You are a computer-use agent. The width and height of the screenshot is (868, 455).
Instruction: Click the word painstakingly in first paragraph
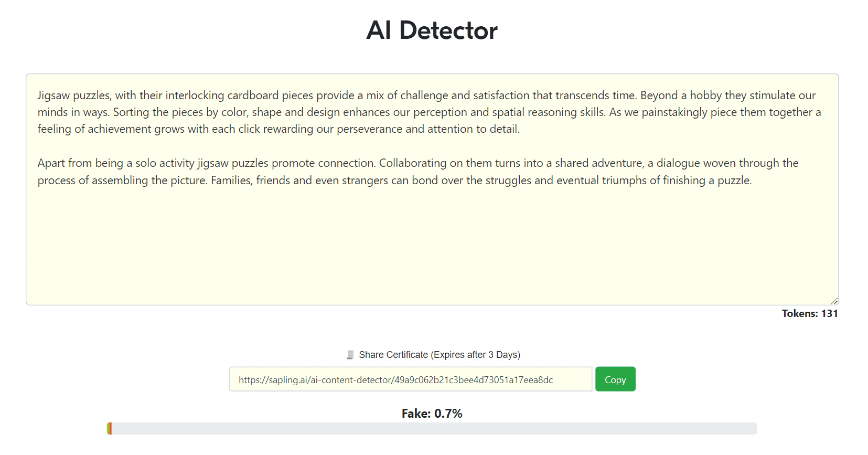coord(674,112)
